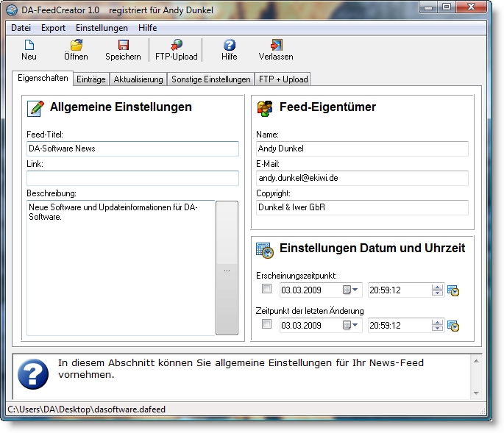This screenshot has height=433, width=504.
Task: Toggle the Zeitpunkt der letzten Änderung checkbox
Action: click(266, 324)
